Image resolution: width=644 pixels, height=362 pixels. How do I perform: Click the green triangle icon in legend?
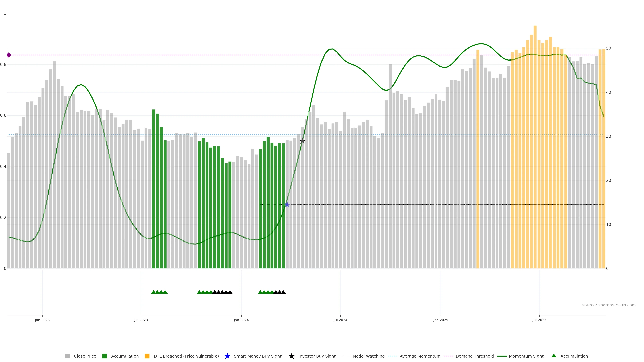click(x=554, y=356)
